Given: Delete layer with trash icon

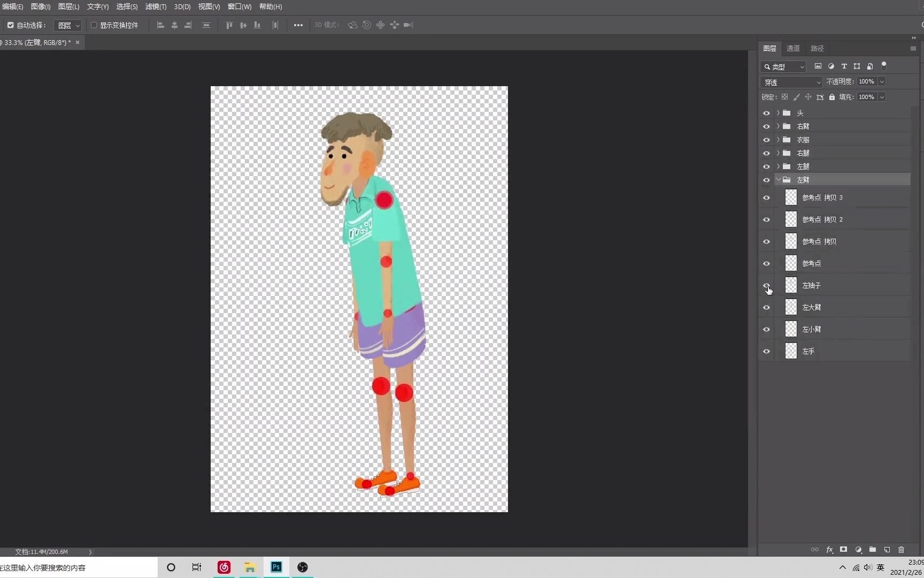Looking at the screenshot, I should coord(902,550).
